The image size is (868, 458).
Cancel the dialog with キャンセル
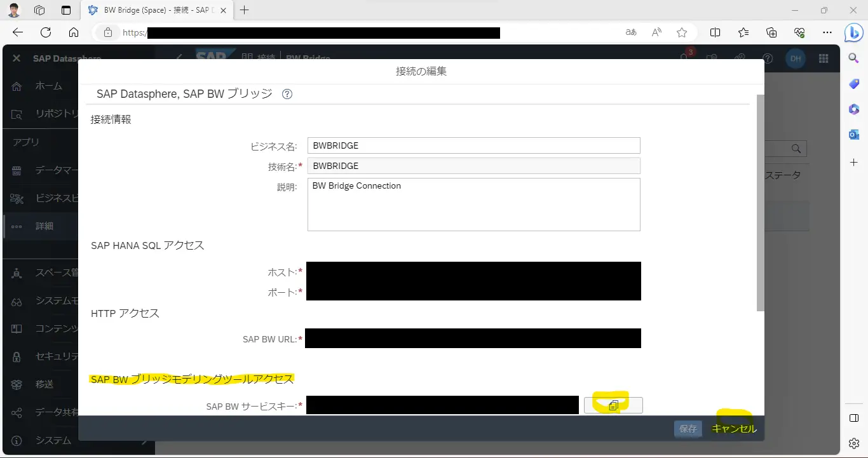click(734, 429)
